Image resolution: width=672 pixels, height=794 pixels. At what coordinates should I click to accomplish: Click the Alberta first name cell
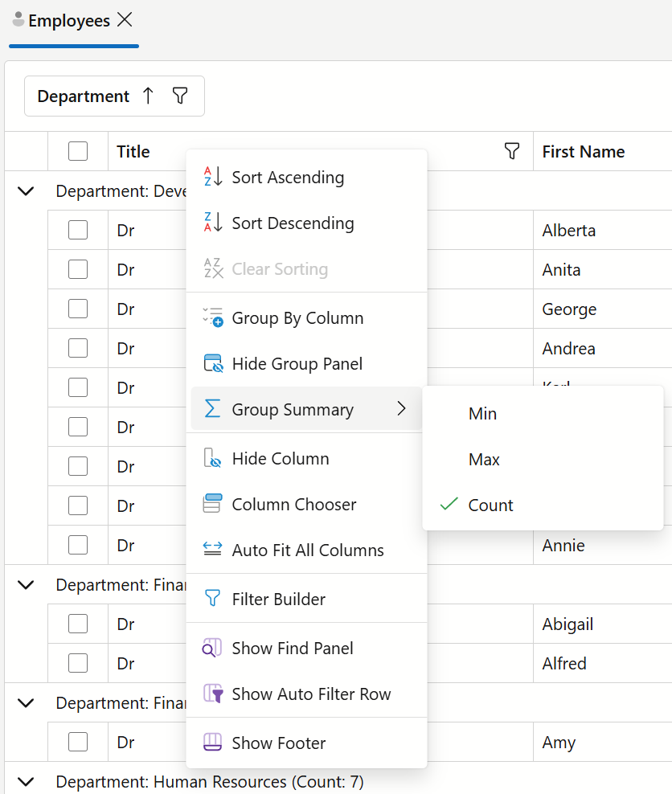tap(603, 230)
